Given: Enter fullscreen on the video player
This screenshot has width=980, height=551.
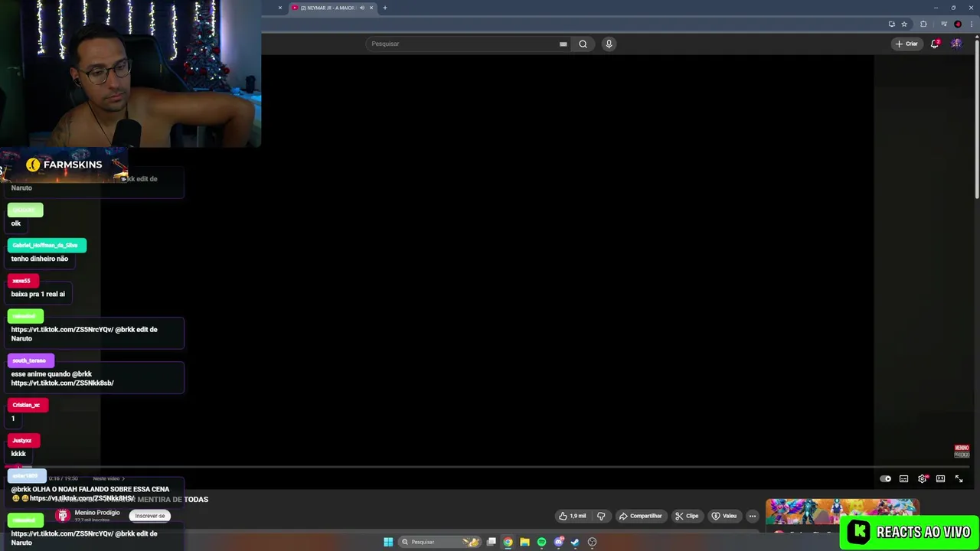Looking at the screenshot, I should point(959,479).
